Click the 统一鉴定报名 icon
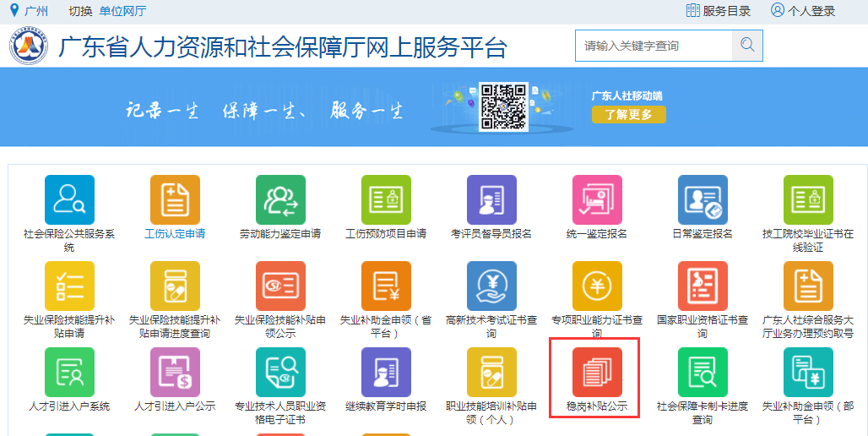Screen dimensions: 868x436 click(x=597, y=200)
